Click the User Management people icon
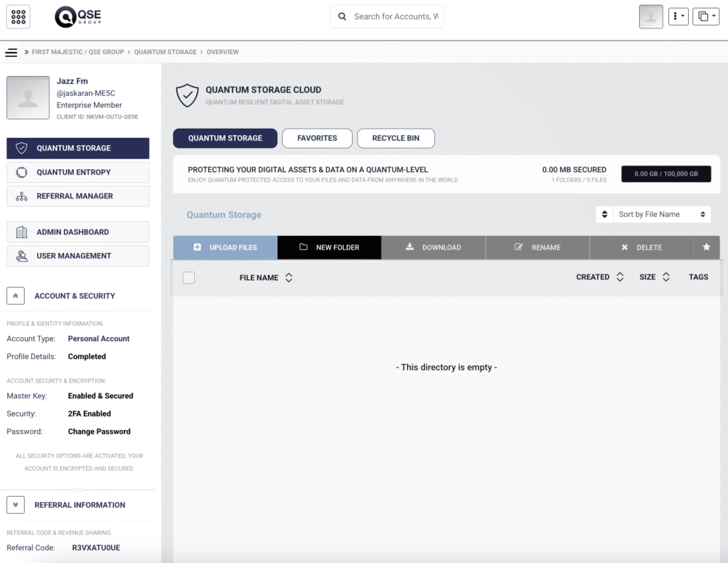This screenshot has height=563, width=728. 21,256
